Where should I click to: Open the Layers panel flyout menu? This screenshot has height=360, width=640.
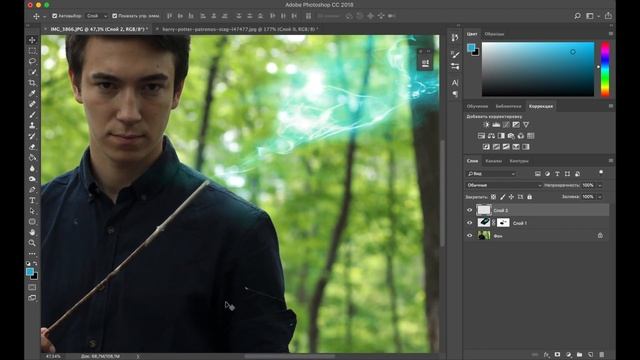click(x=611, y=161)
